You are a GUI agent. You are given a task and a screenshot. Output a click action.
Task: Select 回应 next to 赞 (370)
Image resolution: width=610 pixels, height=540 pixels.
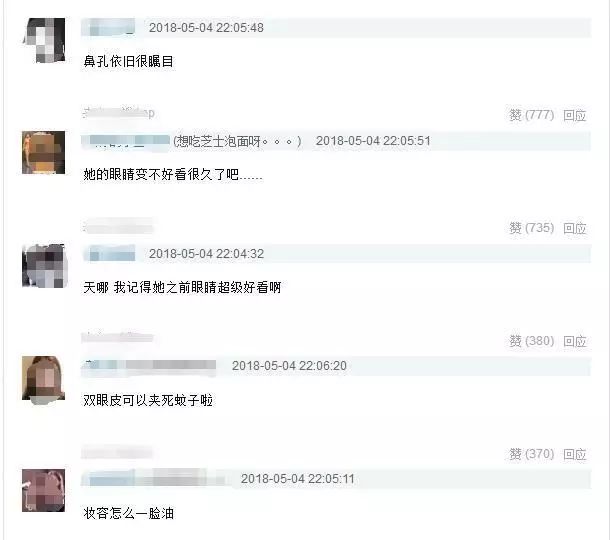575,454
